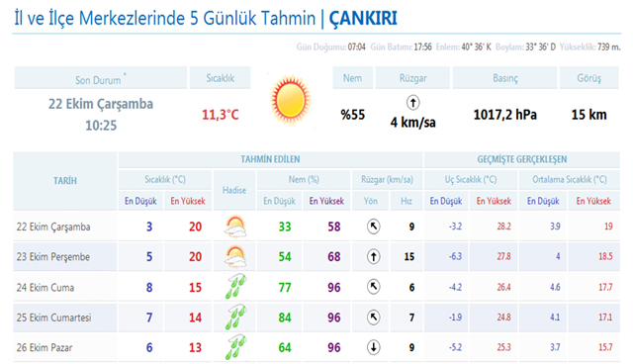The width and height of the screenshot is (633, 364).
Task: Select the GEÇMİŞTE GERÇEKLEŞEN header
Action: 522,159
